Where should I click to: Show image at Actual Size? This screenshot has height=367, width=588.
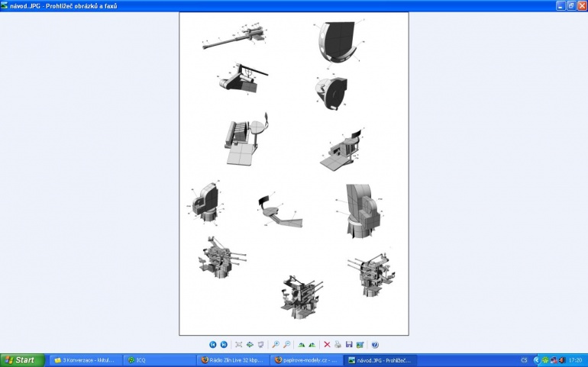(250, 345)
